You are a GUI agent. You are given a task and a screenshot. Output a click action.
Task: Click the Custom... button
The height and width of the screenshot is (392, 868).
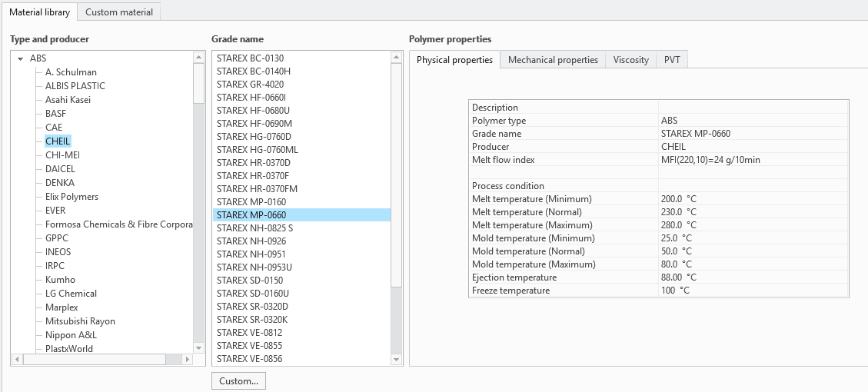238,381
